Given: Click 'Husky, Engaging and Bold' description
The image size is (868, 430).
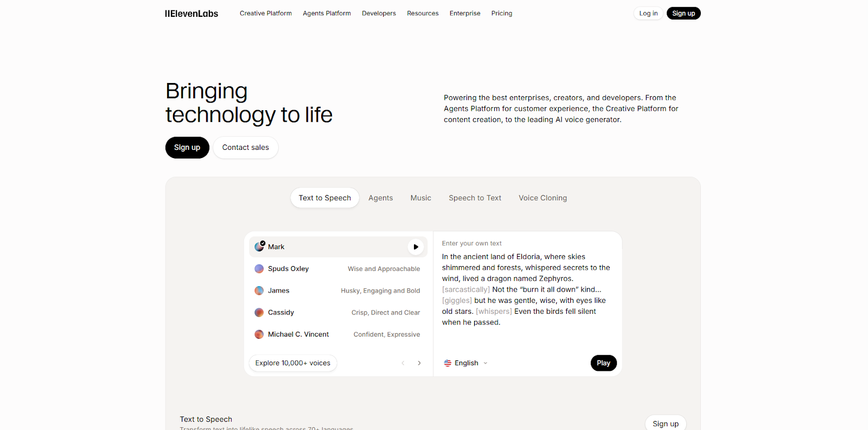Looking at the screenshot, I should [380, 291].
